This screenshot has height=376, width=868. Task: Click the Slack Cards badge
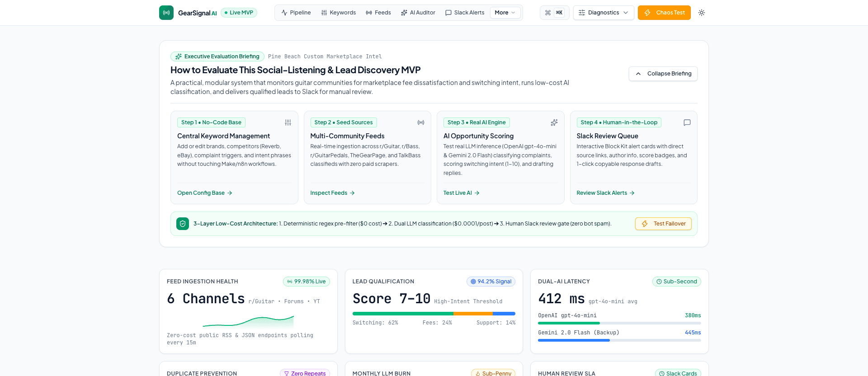point(678,373)
